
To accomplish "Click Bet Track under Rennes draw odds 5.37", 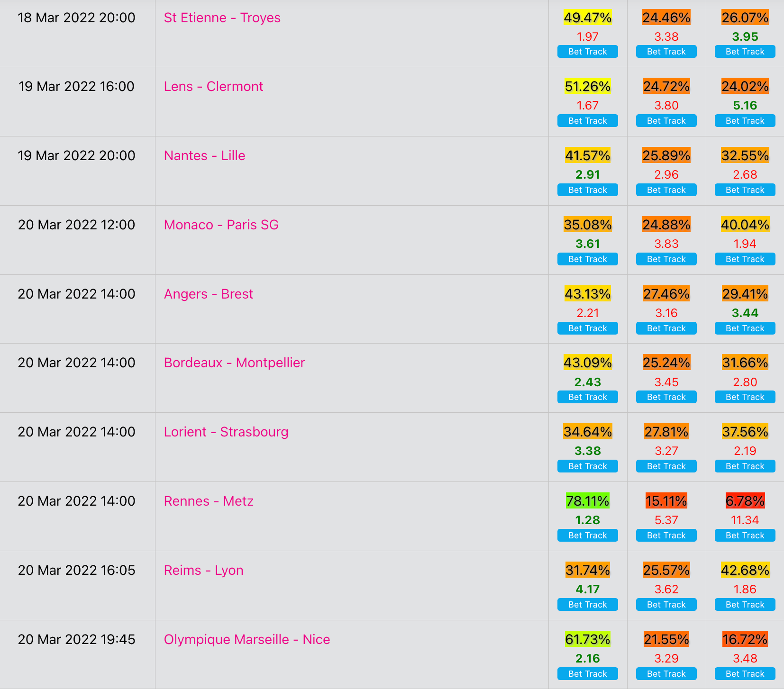I will click(666, 536).
